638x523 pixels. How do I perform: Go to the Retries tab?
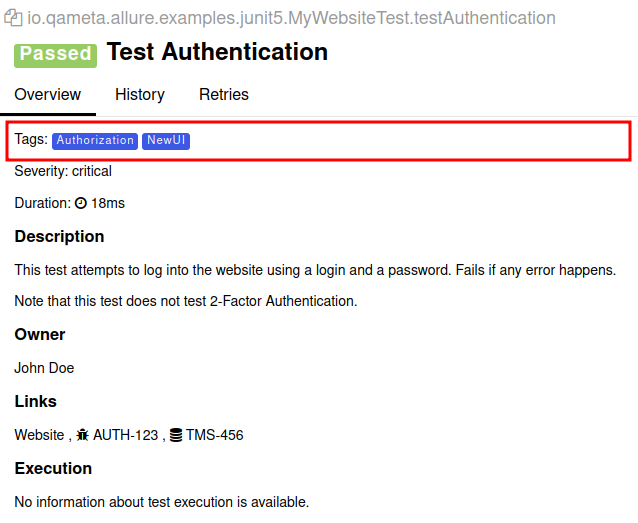coord(224,95)
